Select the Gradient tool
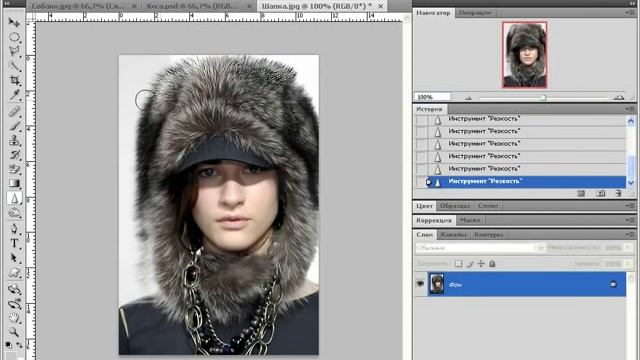The width and height of the screenshot is (640, 360). 14,183
